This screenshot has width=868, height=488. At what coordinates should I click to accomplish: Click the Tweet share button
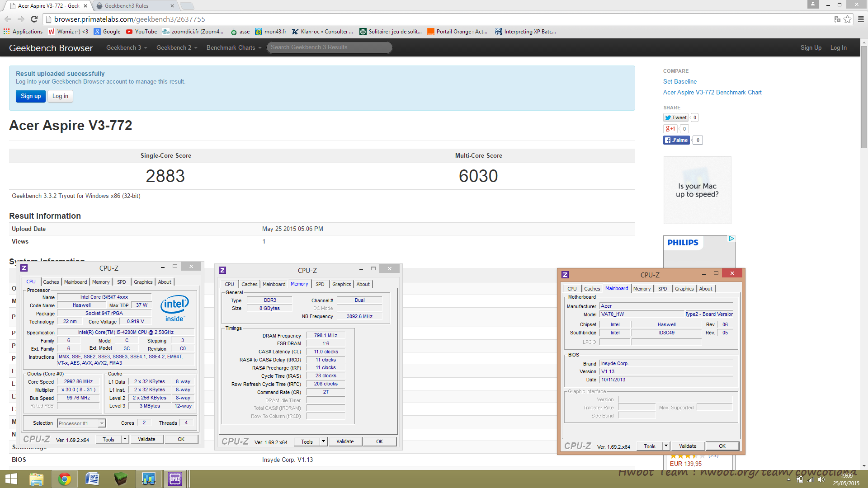coord(676,117)
